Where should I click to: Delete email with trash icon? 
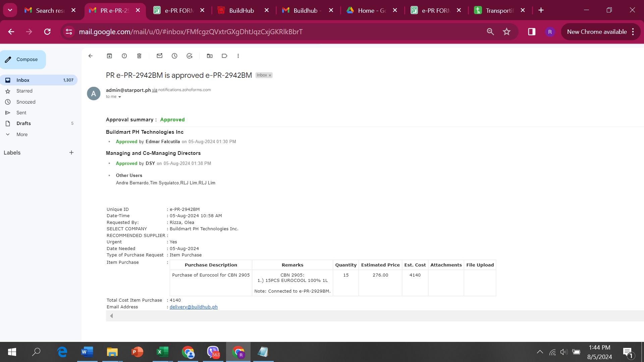click(139, 56)
